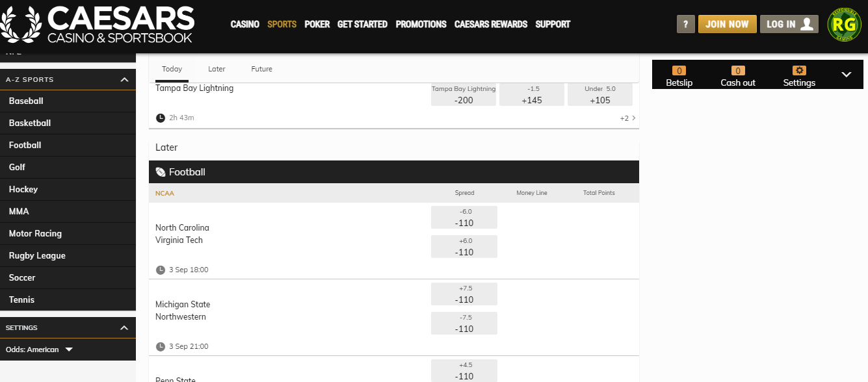The image size is (868, 382).
Task: Open the Support menu item
Action: [553, 24]
